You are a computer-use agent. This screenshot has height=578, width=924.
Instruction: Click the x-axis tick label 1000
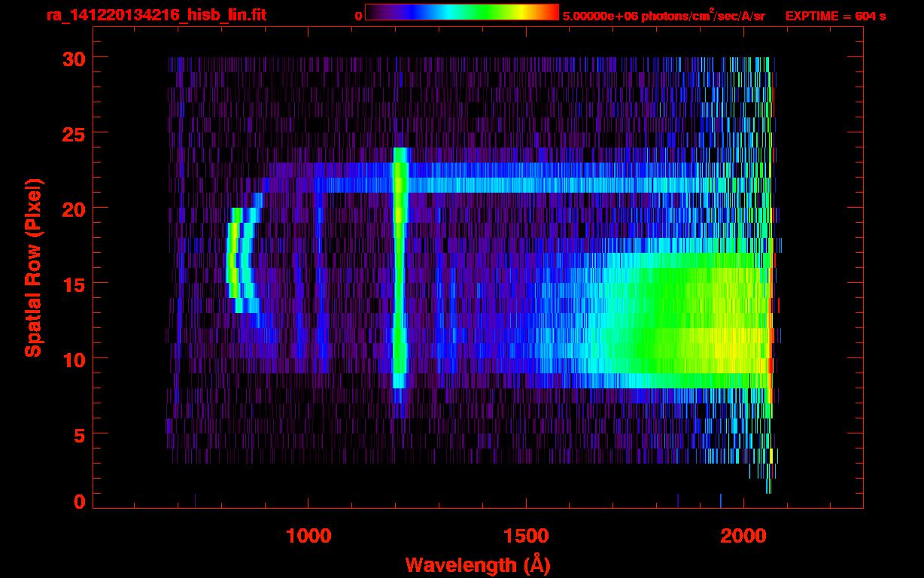click(x=309, y=536)
